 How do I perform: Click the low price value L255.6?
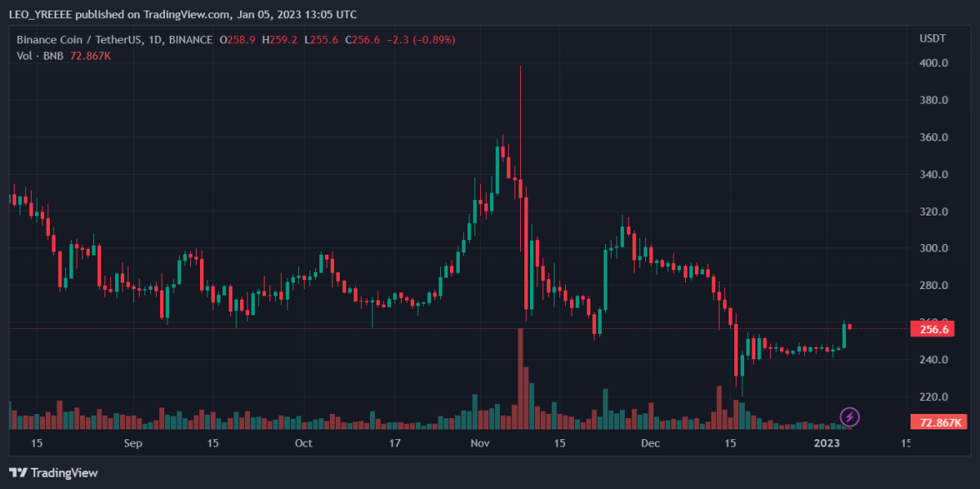[x=322, y=39]
